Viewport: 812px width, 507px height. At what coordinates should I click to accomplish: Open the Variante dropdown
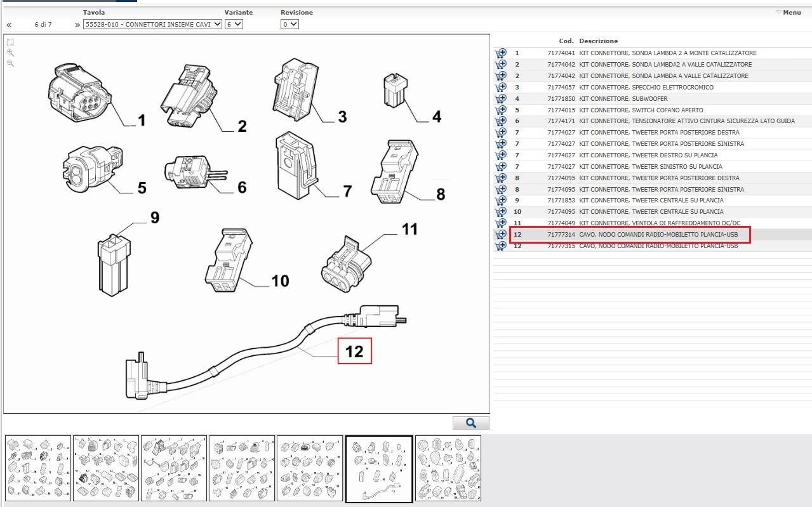point(233,24)
